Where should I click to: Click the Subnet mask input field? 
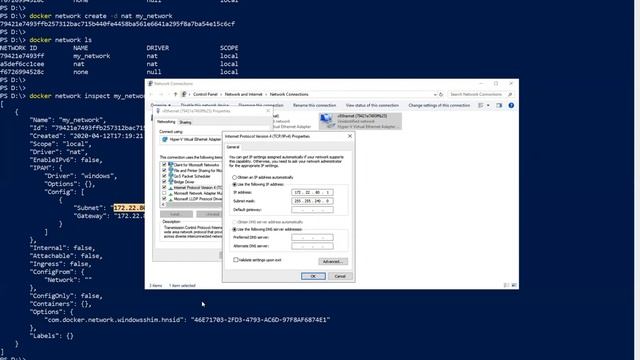point(312,201)
